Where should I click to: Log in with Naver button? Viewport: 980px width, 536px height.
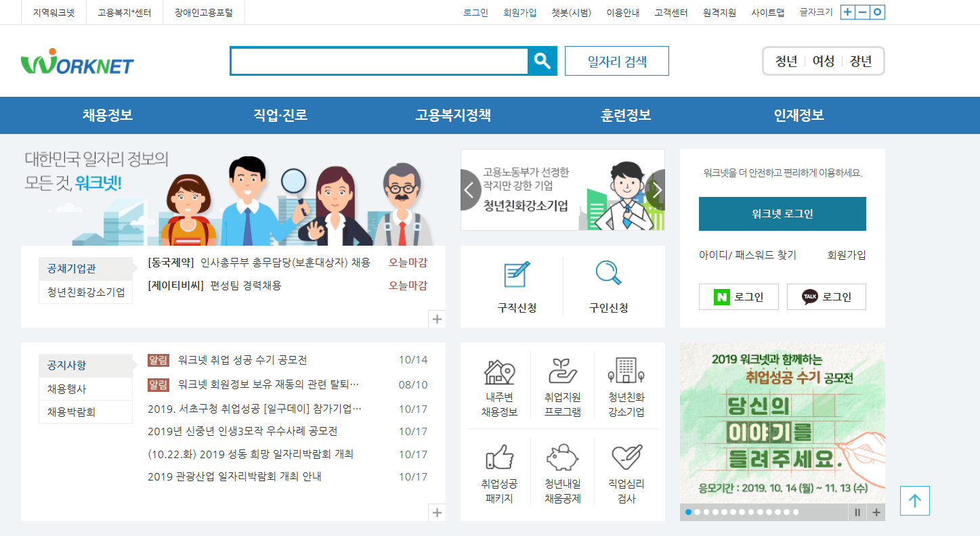[x=738, y=296]
